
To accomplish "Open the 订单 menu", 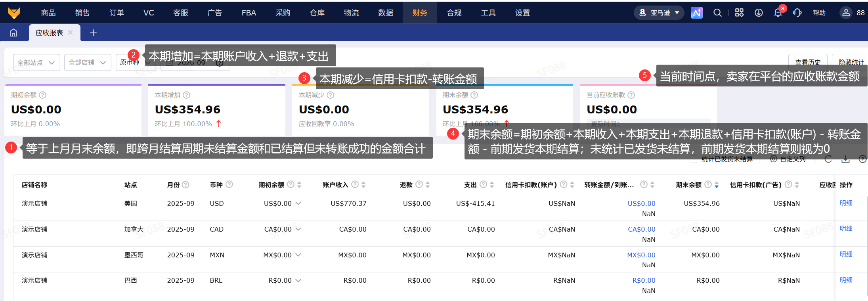I will pos(117,13).
